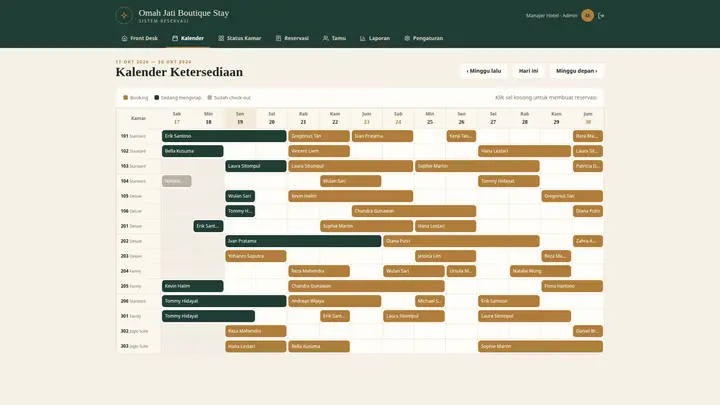Open Gregorius Tan booking in room 105
720x405 pixels.
pyautogui.click(x=572, y=196)
